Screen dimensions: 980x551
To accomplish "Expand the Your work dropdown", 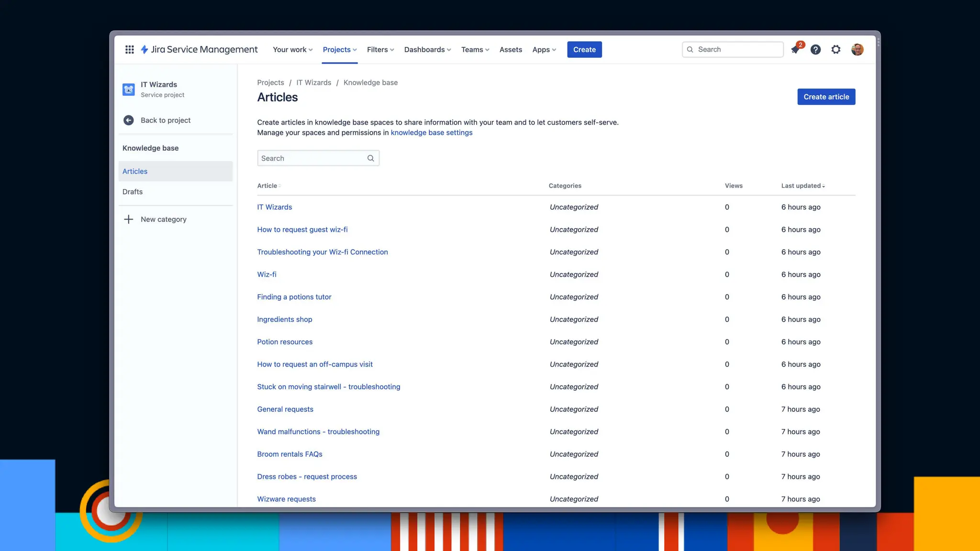I will 292,49.
